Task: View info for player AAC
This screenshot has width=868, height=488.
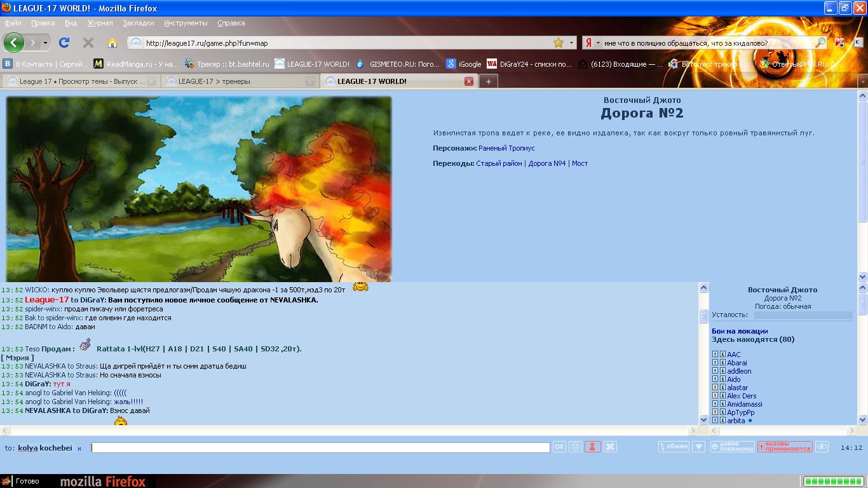Action: coord(722,355)
